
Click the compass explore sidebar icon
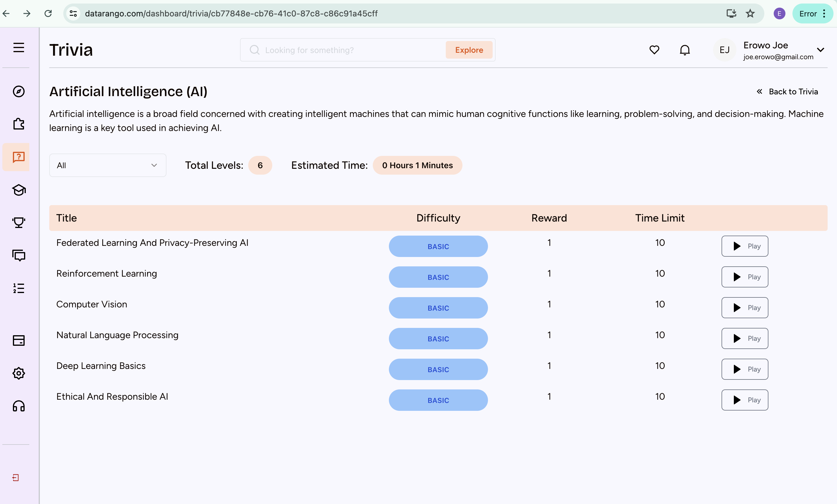[19, 91]
